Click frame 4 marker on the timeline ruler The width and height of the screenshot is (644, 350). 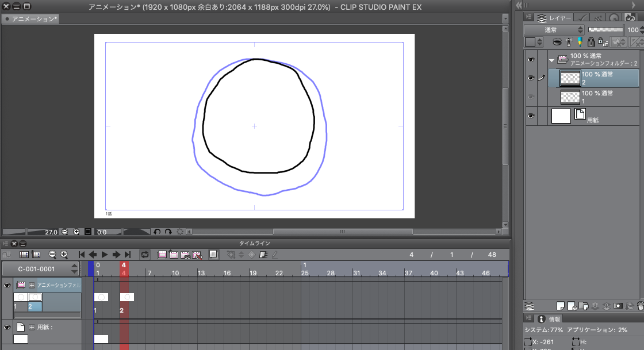point(124,269)
